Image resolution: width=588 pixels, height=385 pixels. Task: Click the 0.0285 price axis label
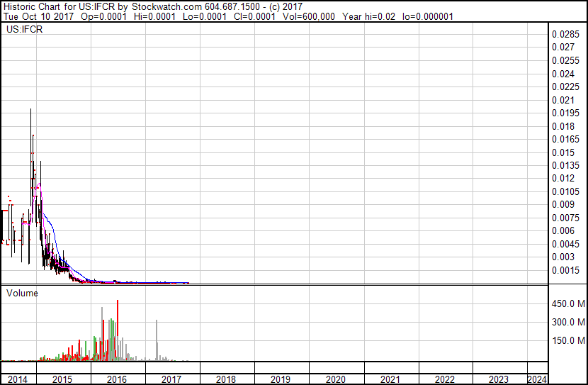point(565,34)
